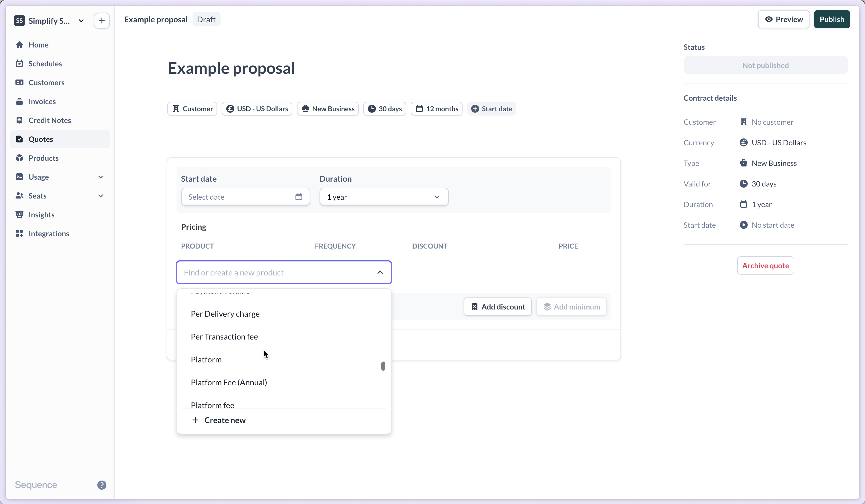Image resolution: width=865 pixels, height=504 pixels.
Task: Open Customers page
Action: point(60,82)
